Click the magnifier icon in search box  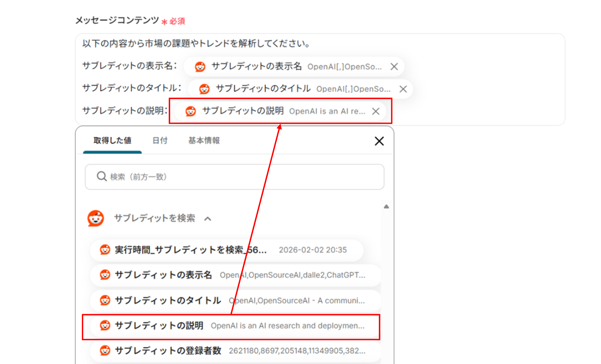point(102,177)
